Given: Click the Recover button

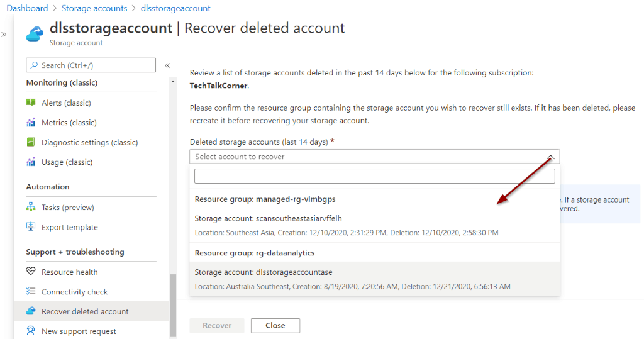Looking at the screenshot, I should point(217,325).
